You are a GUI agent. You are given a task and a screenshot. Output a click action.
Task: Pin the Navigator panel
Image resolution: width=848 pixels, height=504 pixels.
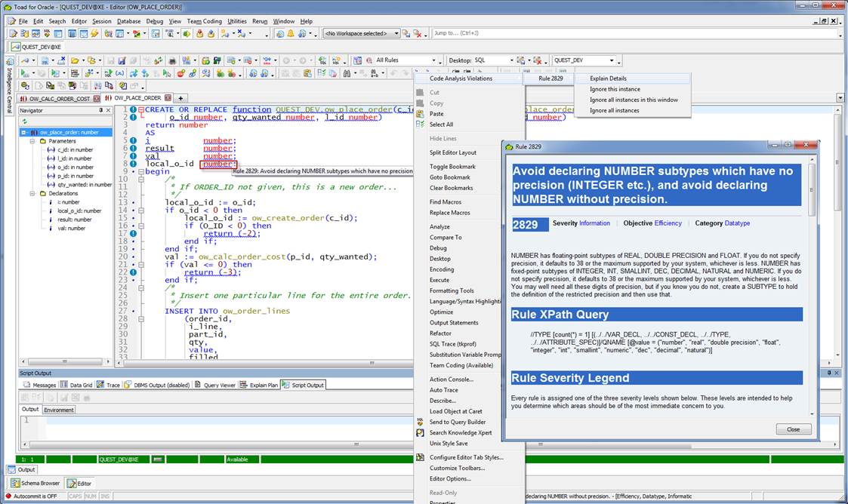coord(101,110)
